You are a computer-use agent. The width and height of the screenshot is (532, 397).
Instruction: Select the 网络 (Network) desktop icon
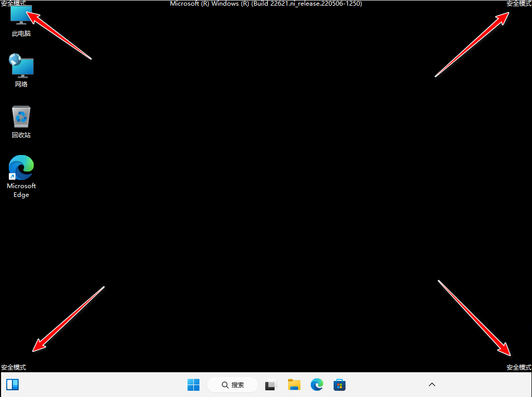point(21,66)
